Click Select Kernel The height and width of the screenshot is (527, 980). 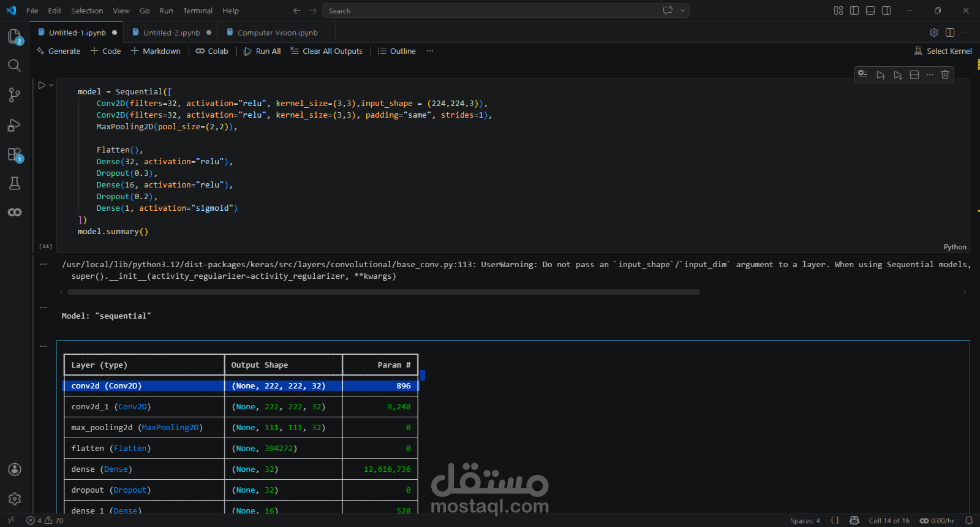(x=943, y=51)
